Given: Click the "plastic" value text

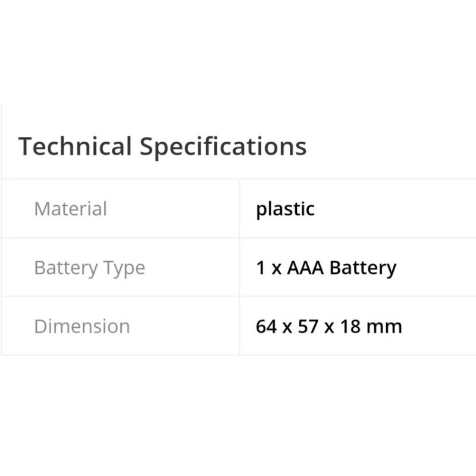Looking at the screenshot, I should (x=285, y=209).
